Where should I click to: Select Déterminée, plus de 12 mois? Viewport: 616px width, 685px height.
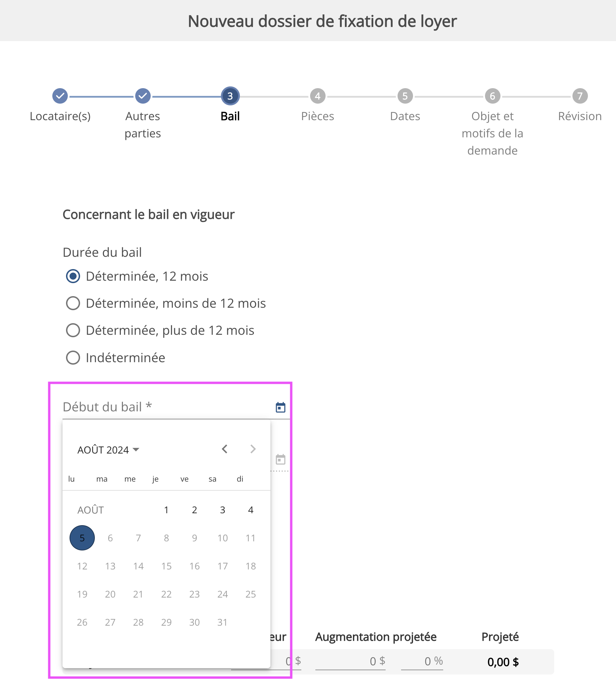tap(73, 330)
